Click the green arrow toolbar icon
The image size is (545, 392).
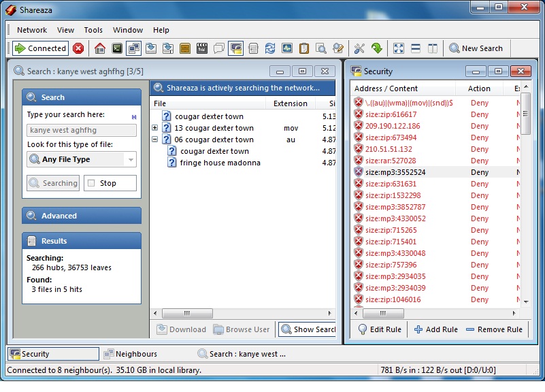(x=376, y=48)
